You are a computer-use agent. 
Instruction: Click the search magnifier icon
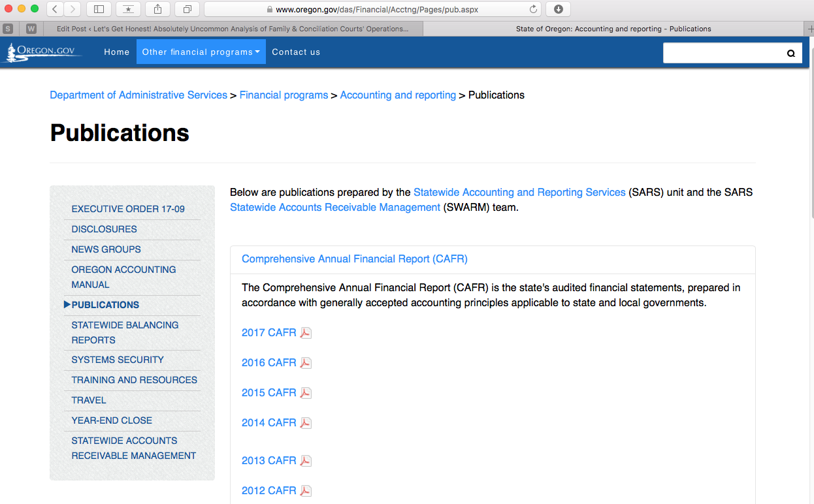(x=790, y=54)
